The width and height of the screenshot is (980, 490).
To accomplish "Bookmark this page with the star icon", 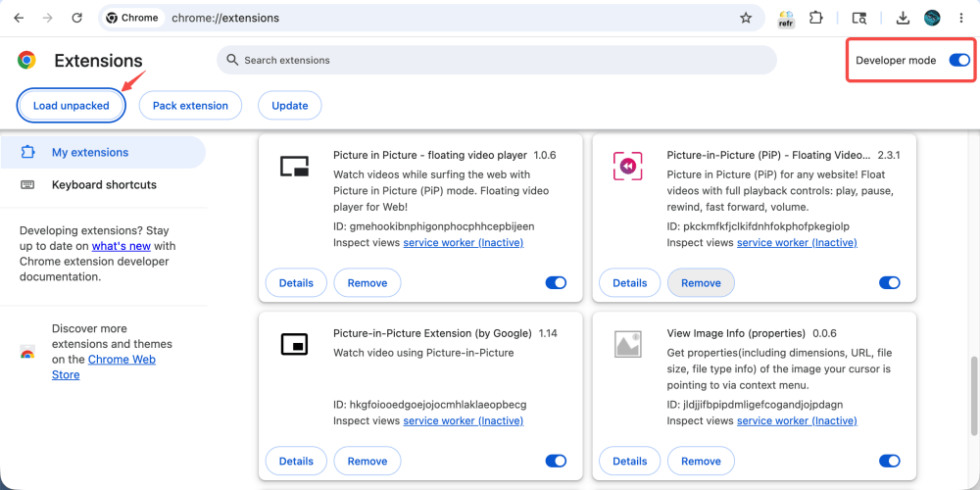I will (x=746, y=18).
